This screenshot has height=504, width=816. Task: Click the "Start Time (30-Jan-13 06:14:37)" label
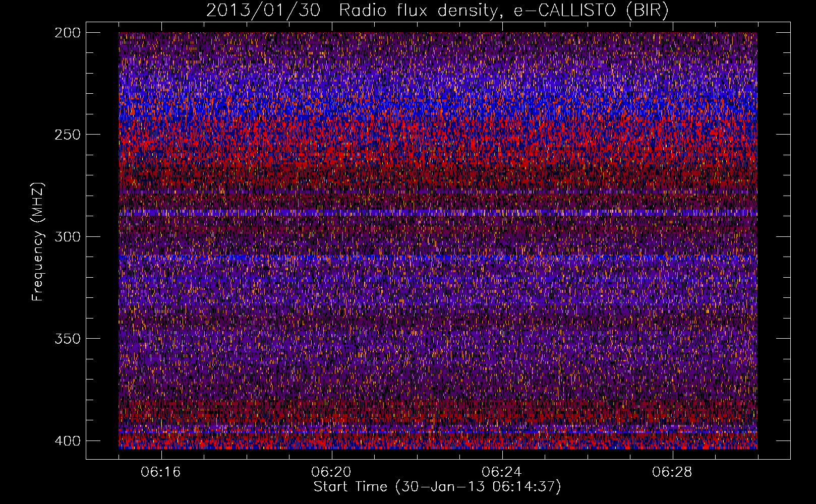tap(437, 487)
